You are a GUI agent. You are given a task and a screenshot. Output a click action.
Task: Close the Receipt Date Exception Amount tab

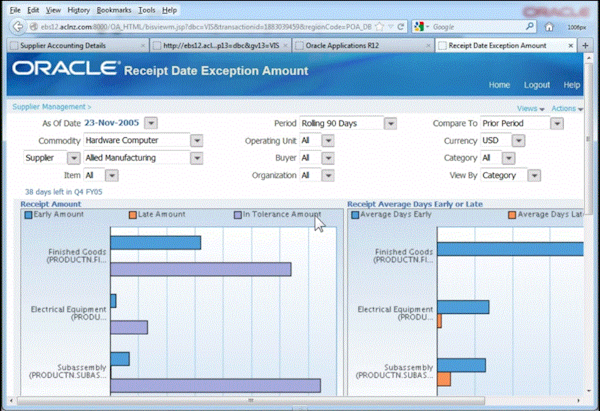571,46
